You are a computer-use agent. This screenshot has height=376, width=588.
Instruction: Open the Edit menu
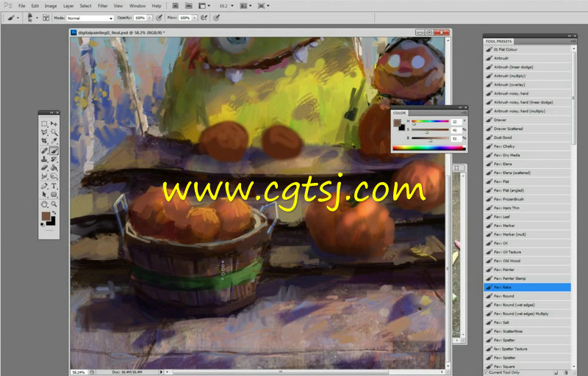click(35, 6)
